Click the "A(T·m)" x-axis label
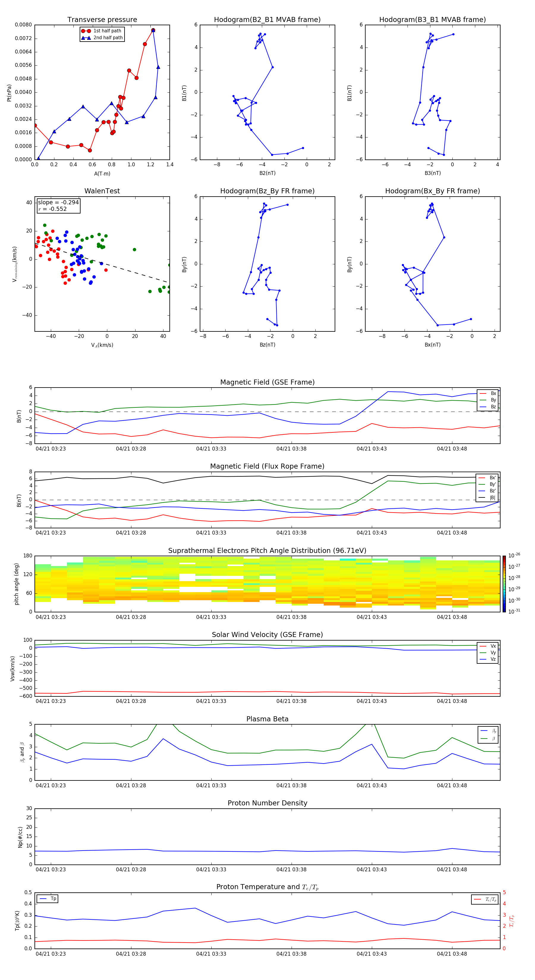This screenshot has height=980, width=535. (x=102, y=174)
